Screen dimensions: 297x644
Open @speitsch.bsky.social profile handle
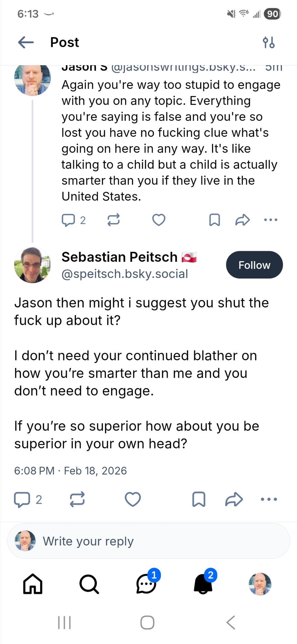pos(125,274)
